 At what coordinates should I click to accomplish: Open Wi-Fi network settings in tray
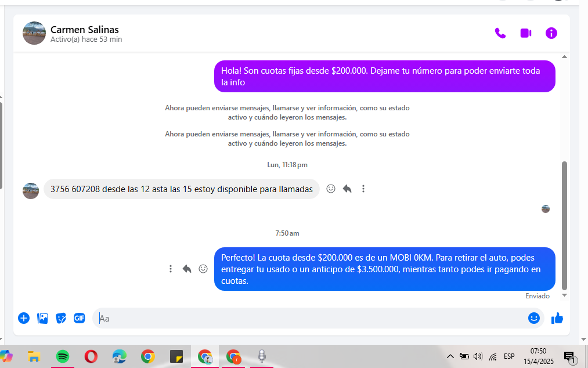(x=493, y=356)
